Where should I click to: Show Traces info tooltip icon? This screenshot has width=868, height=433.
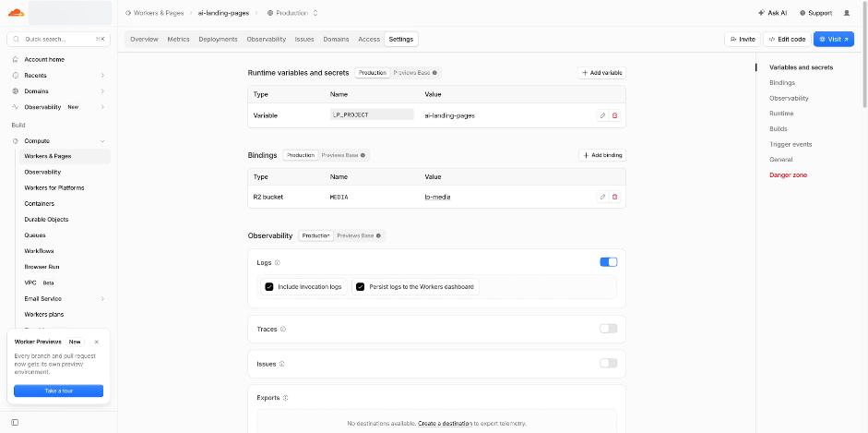pyautogui.click(x=283, y=329)
